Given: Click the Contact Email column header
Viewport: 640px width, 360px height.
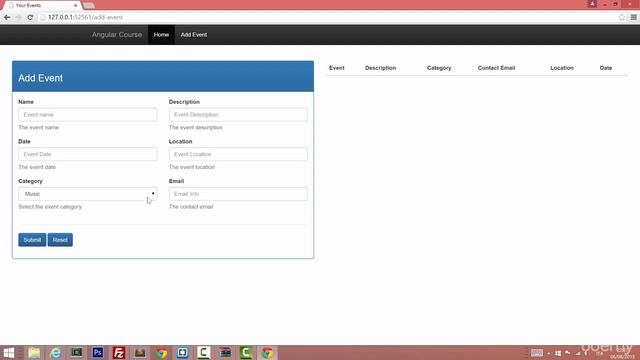Looking at the screenshot, I should tap(496, 68).
